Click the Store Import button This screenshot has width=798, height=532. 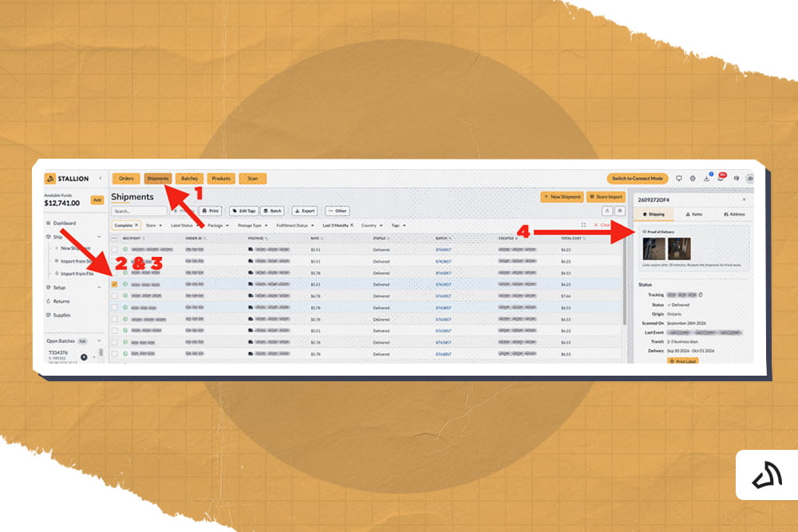(606, 197)
